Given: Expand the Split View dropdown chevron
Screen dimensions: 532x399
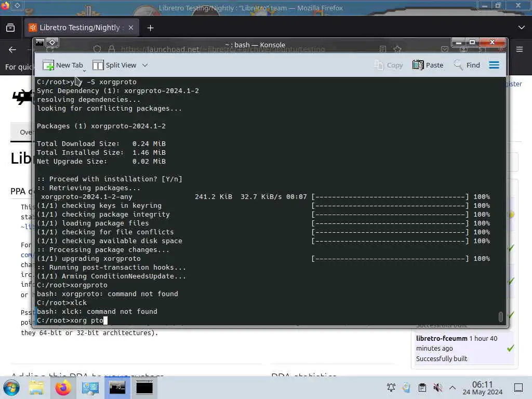Looking at the screenshot, I should click(x=145, y=65).
